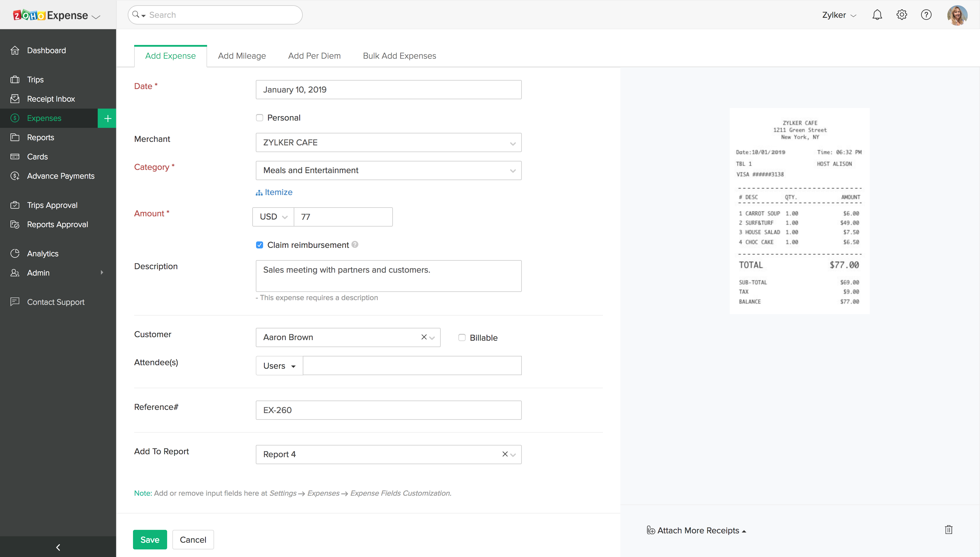Open the Receipt Inbox from sidebar
Viewport: 980px width, 557px height.
pyautogui.click(x=51, y=99)
